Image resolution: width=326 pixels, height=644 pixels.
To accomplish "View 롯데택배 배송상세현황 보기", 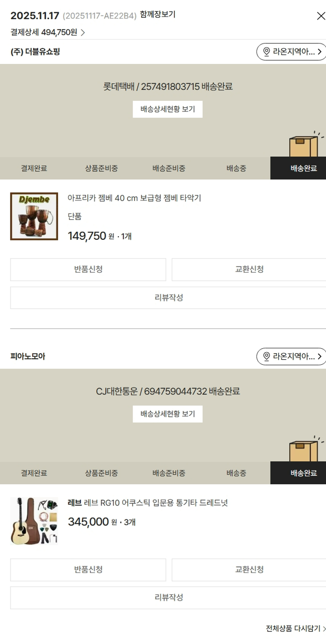I will tap(168, 109).
